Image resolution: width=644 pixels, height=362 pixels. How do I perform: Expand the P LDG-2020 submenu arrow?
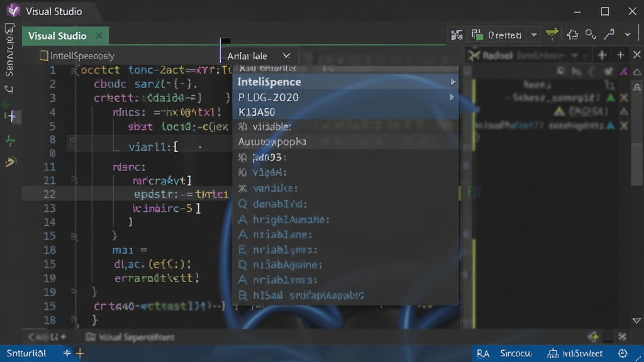point(452,97)
